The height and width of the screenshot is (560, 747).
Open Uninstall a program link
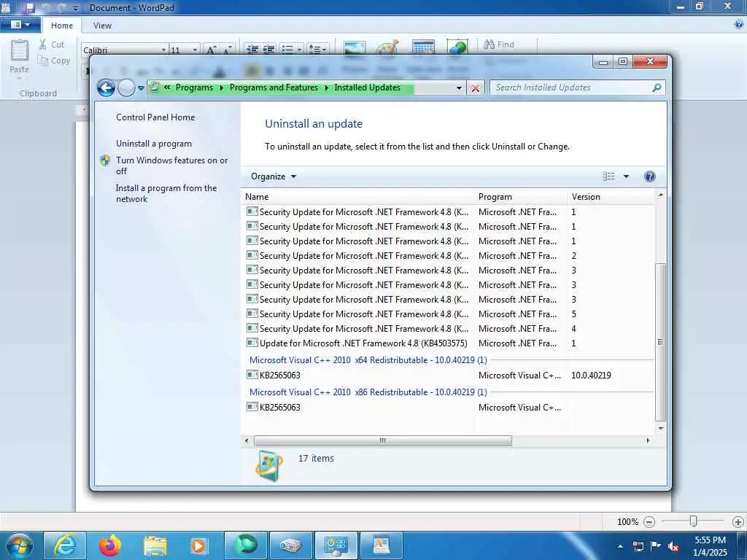(154, 144)
